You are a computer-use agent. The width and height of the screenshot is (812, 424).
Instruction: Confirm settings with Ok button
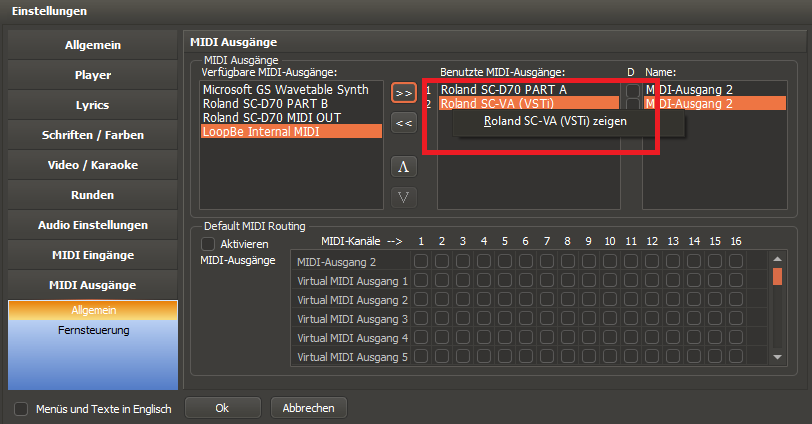click(222, 408)
